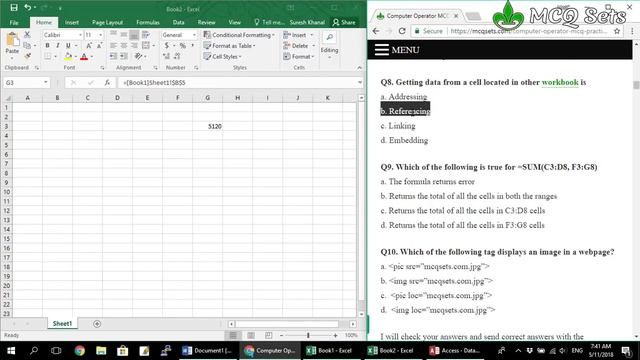Click the Save icon in Quick Access Toolbar
640x360 pixels.
click(14, 7)
